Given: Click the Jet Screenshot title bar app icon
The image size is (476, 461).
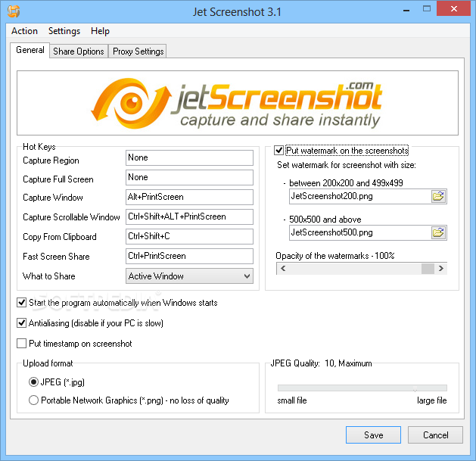Looking at the screenshot, I should [x=14, y=11].
